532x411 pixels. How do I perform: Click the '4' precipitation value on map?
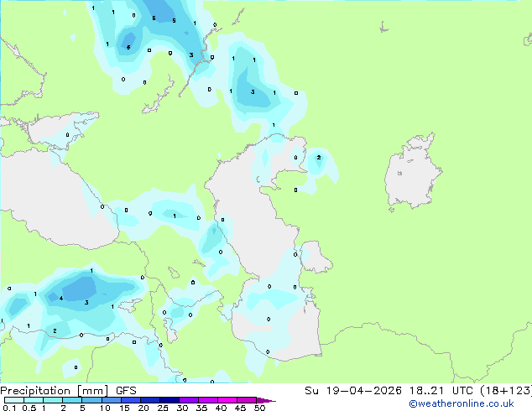[x=61, y=299]
